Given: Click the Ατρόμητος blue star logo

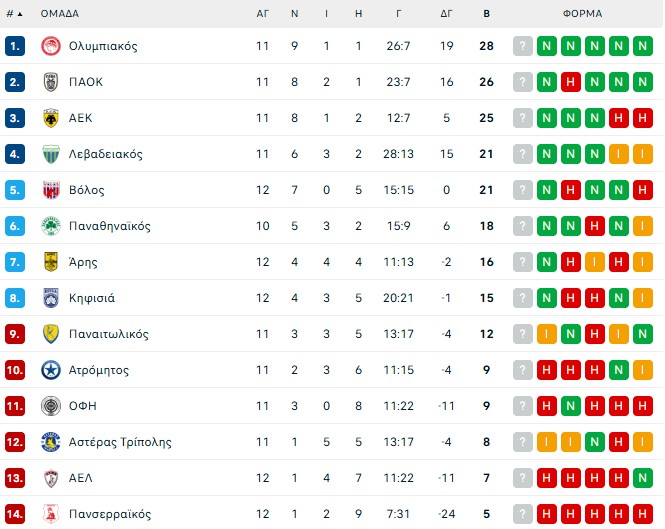Looking at the screenshot, I should (51, 370).
